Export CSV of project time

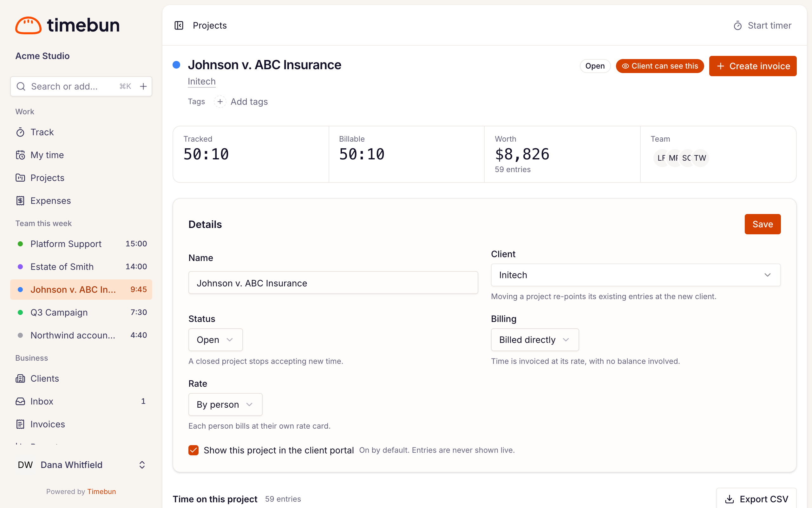point(756,499)
